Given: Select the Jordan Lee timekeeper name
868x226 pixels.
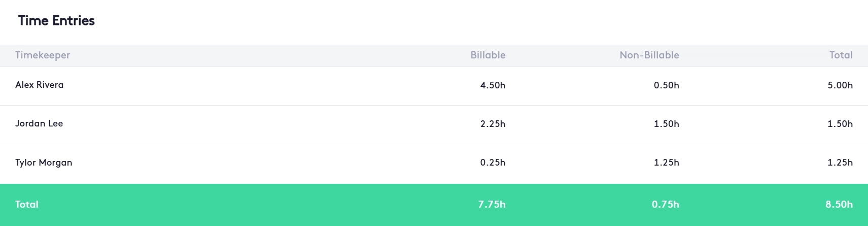Looking at the screenshot, I should click(x=39, y=123).
